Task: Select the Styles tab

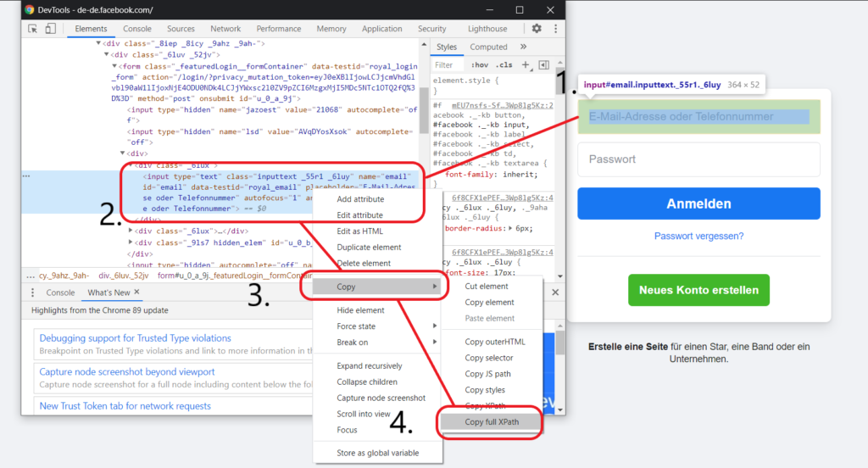Action: click(x=446, y=47)
